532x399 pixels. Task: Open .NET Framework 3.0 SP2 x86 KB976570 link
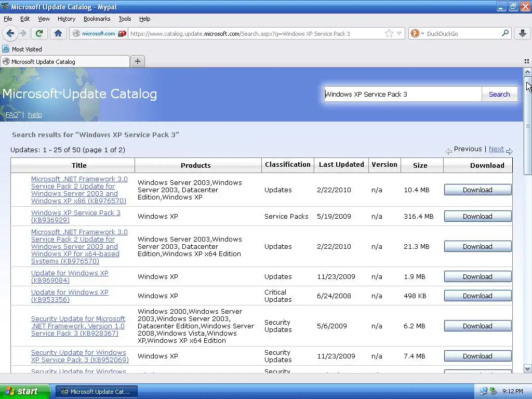click(x=79, y=190)
